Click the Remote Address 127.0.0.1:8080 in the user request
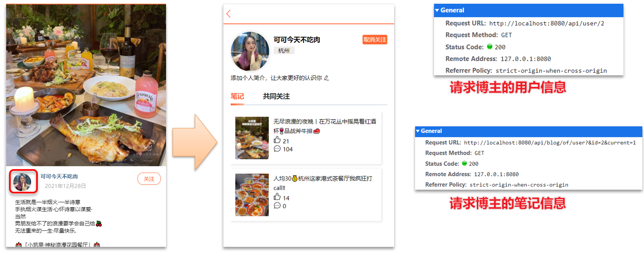 tap(525, 59)
